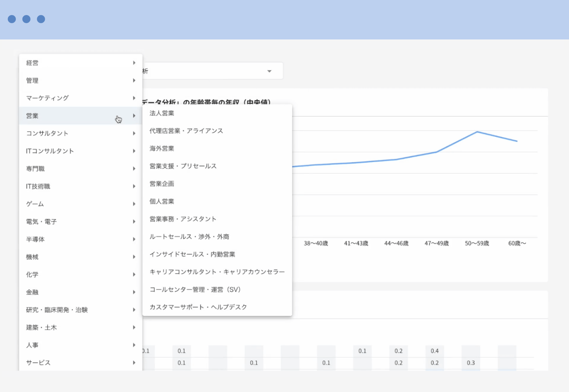Expand the 管理 submenu arrow
This screenshot has height=392, width=569.
coord(134,81)
